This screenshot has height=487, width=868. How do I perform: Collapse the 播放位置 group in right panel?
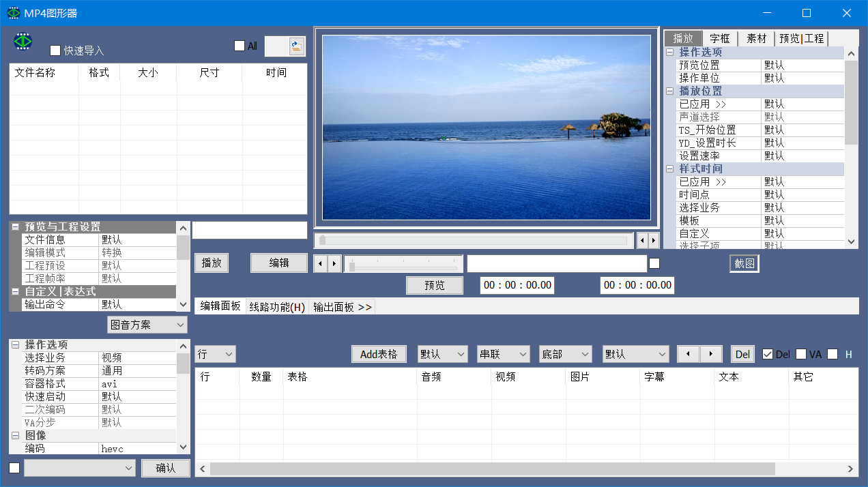670,91
